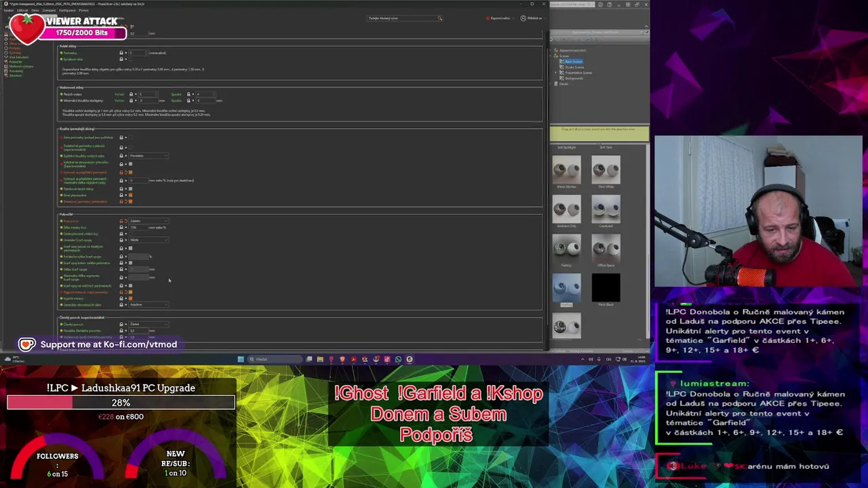The height and width of the screenshot is (488, 868).
Task: Click the lock icon beside Generátor obvodových stěn
Action: (121, 304)
